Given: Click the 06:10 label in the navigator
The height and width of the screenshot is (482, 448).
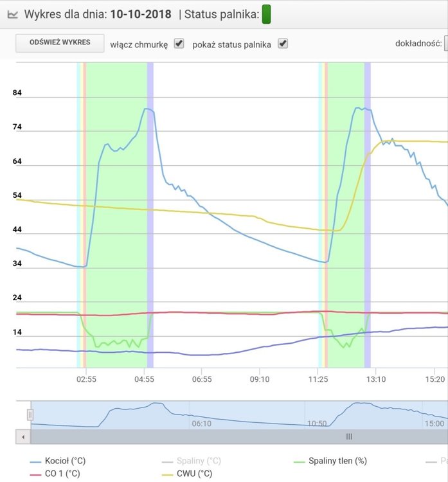Looking at the screenshot, I should coord(201,423).
